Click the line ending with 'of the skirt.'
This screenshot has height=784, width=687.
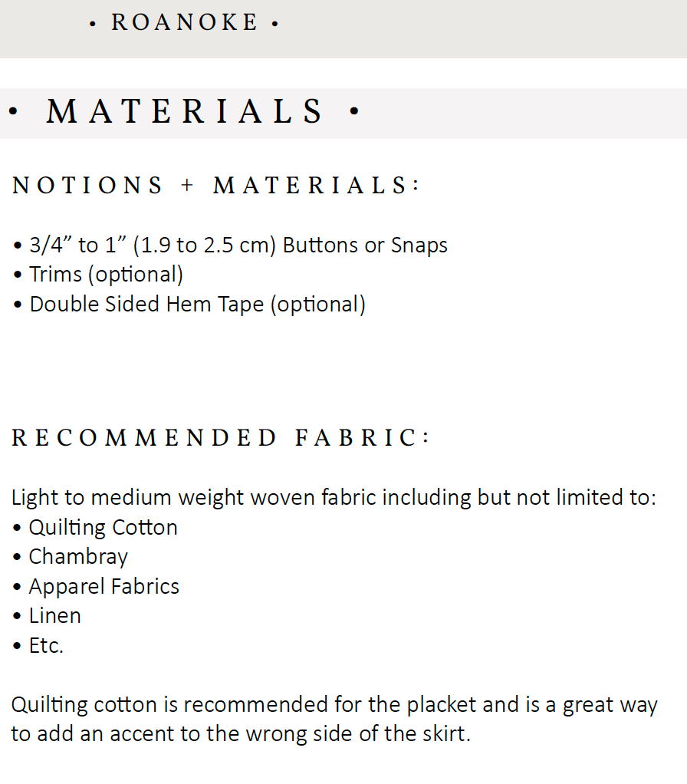tap(240, 734)
